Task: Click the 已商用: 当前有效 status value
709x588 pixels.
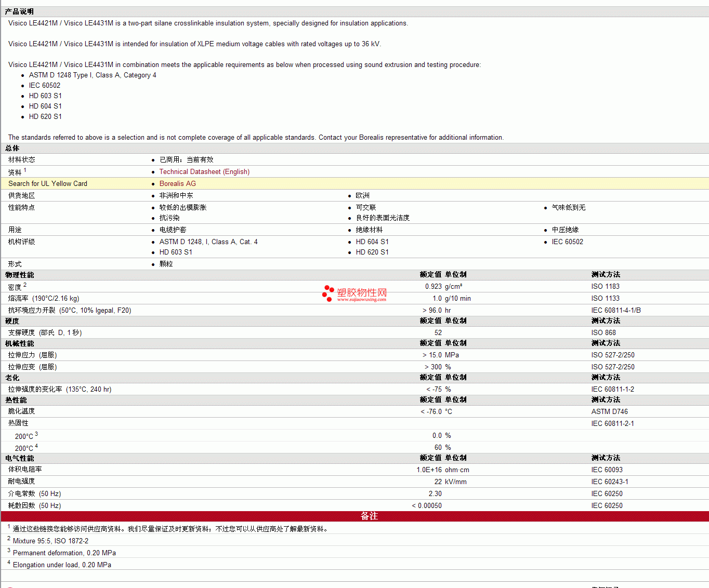Action: coord(187,160)
